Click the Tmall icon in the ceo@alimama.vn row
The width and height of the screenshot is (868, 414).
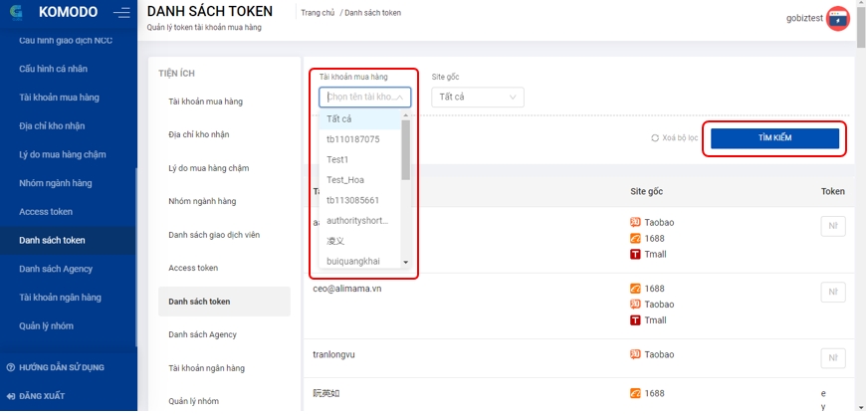point(635,320)
